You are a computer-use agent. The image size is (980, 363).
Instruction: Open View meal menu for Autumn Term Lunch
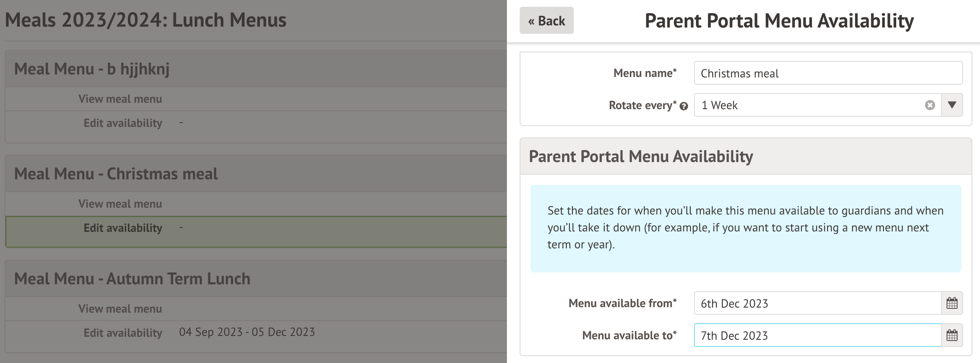pos(120,308)
